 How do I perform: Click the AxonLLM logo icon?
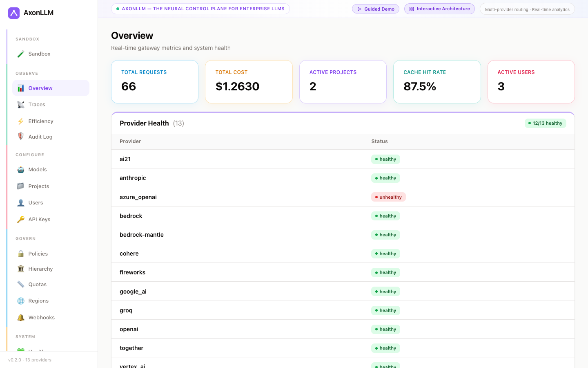(14, 13)
